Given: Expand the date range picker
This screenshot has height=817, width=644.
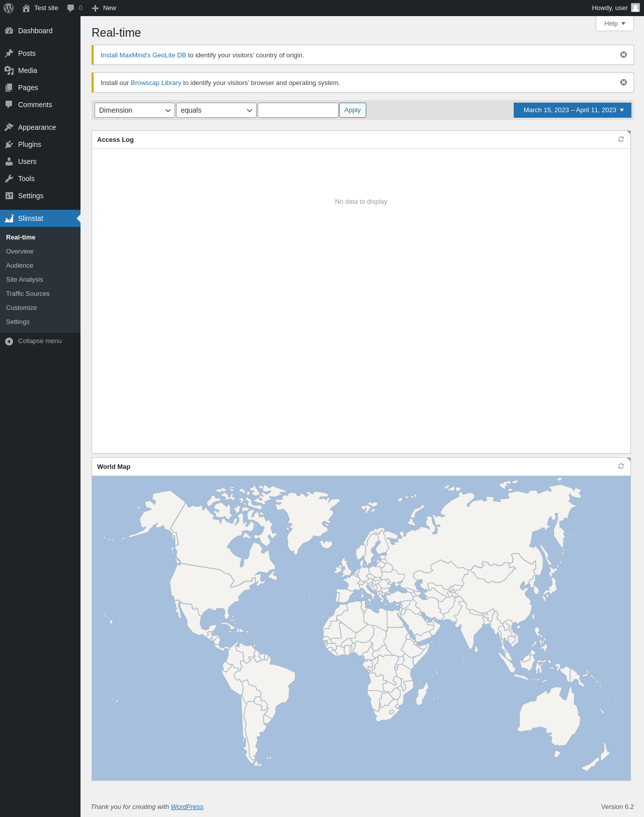Looking at the screenshot, I should [x=573, y=110].
